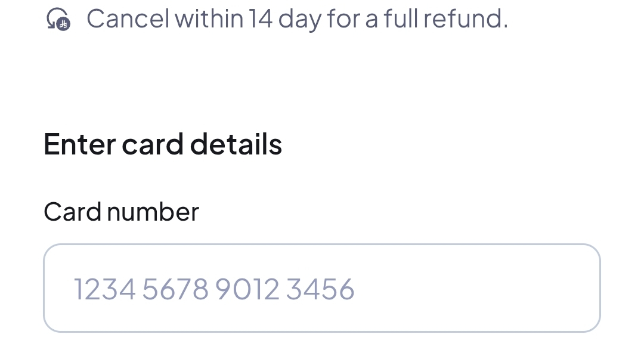The height and width of the screenshot is (362, 644).
Task: Tap the circular refund symbol
Action: click(x=57, y=18)
